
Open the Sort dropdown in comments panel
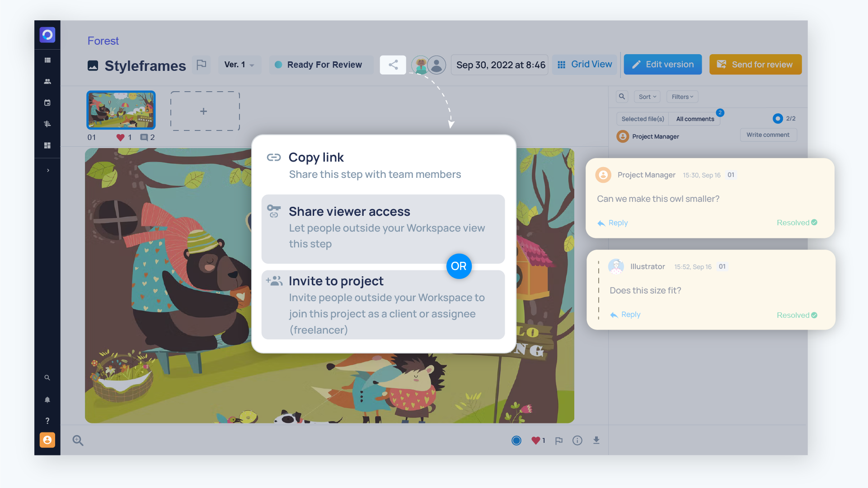coord(647,97)
